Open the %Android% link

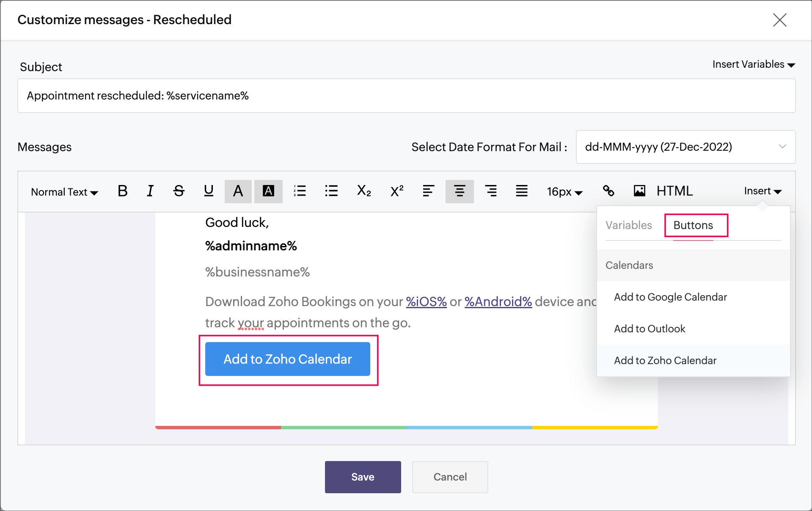(x=498, y=301)
